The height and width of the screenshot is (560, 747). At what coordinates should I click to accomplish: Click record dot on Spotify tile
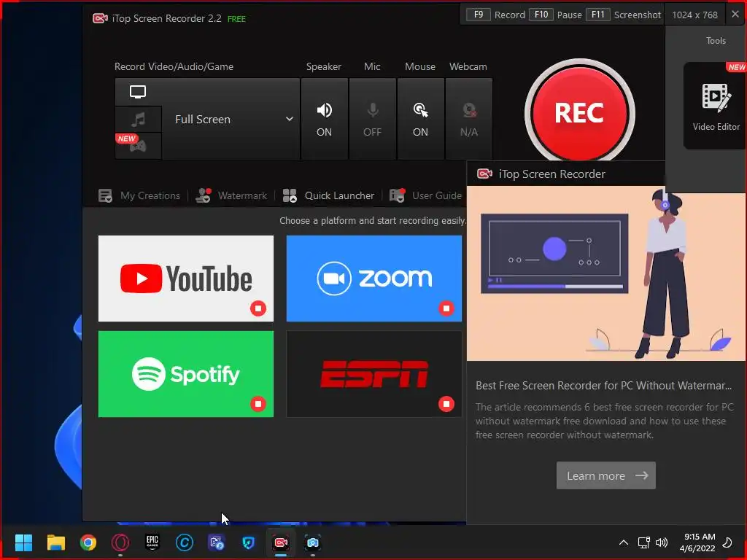coord(258,404)
